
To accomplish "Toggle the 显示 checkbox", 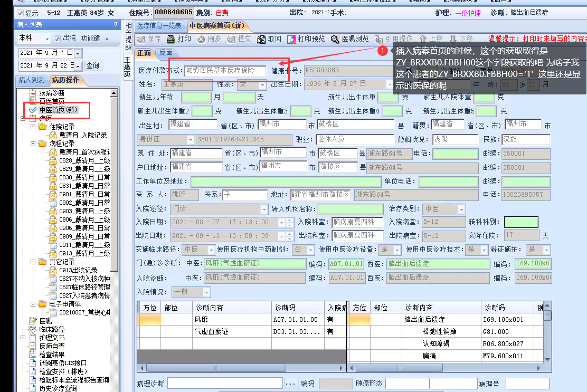I will pos(21,13).
